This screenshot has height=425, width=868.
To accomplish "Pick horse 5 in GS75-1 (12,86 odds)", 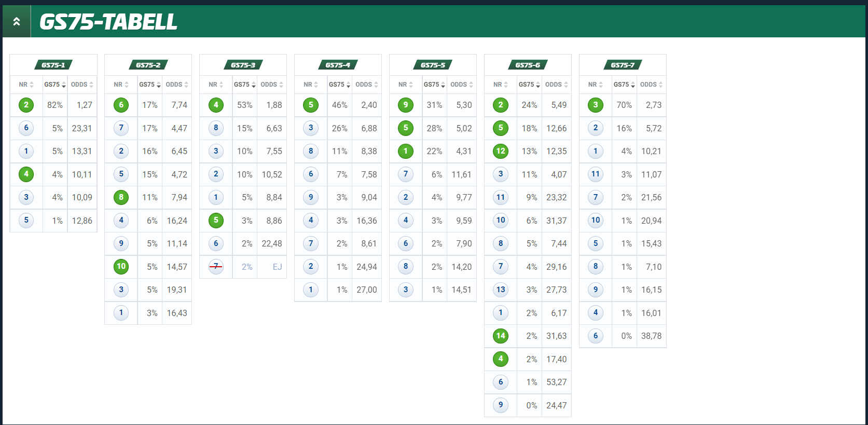I will click(26, 220).
